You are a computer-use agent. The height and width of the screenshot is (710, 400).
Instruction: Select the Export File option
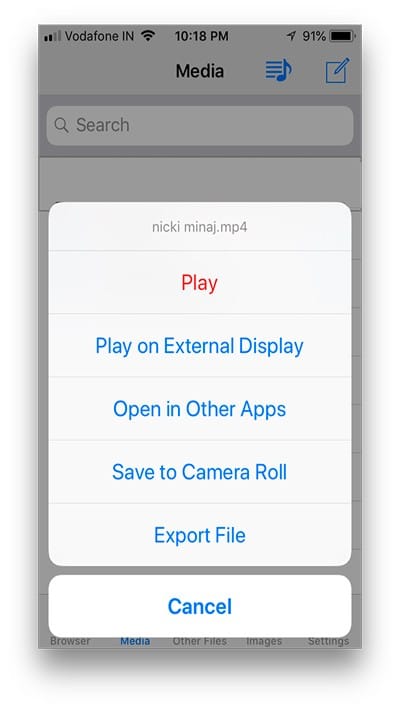point(200,535)
